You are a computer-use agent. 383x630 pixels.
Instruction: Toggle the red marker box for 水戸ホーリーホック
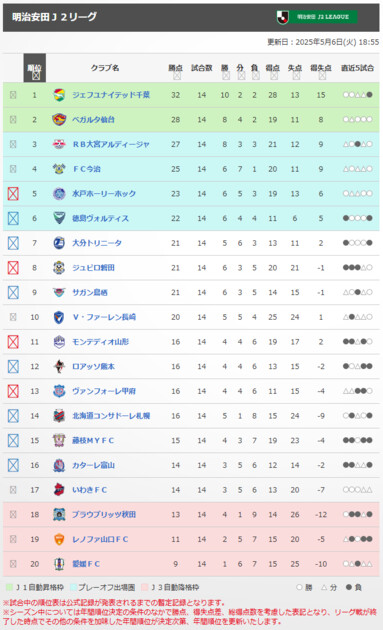pyautogui.click(x=13, y=194)
